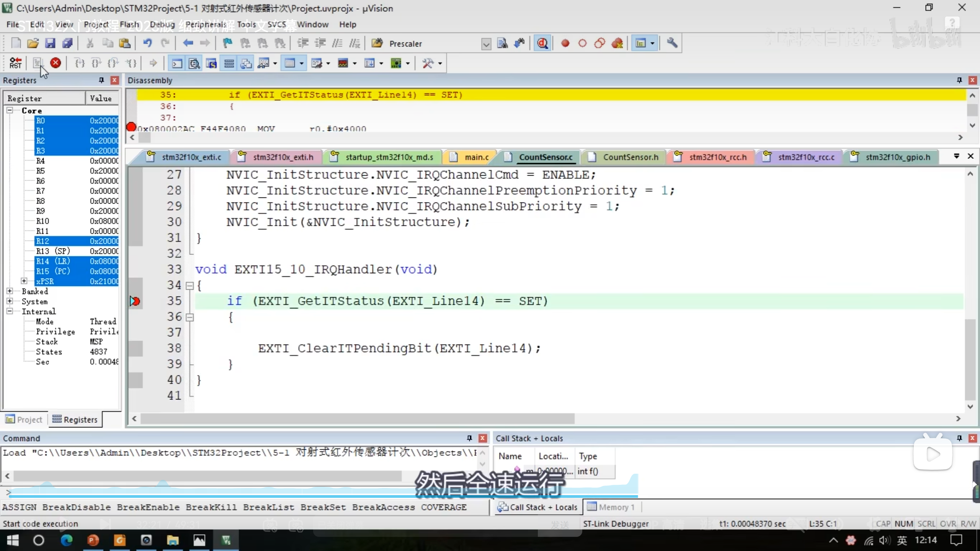Click the Undo arrow icon
This screenshot has height=551, width=980.
coord(147,43)
